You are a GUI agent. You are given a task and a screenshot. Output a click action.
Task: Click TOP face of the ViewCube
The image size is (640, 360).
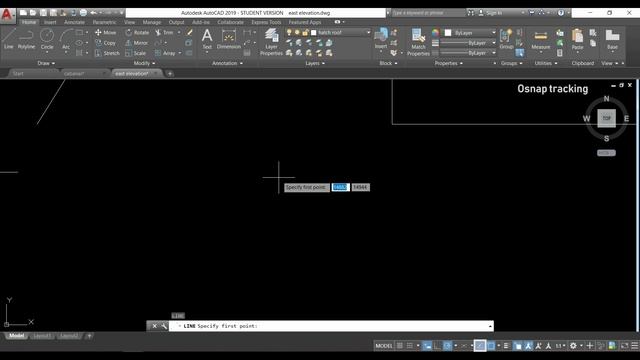click(x=606, y=118)
